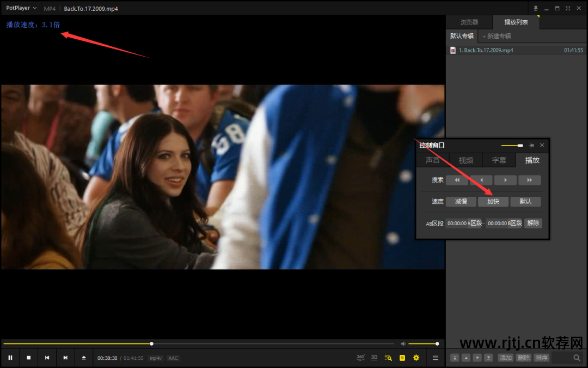Open the 字幕 tab in the control window
This screenshot has height=368, width=588.
pos(499,160)
